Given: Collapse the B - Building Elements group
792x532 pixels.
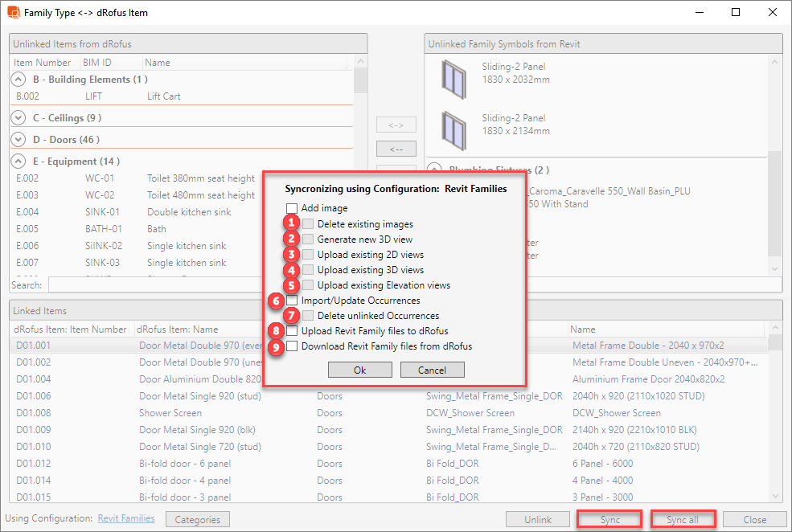Looking at the screenshot, I should [19, 80].
